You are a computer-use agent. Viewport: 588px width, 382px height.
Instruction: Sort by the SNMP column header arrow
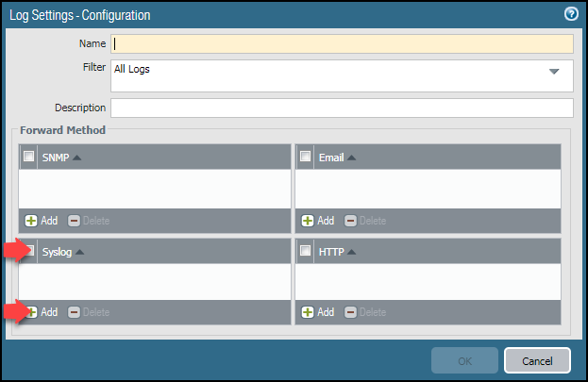[76, 158]
